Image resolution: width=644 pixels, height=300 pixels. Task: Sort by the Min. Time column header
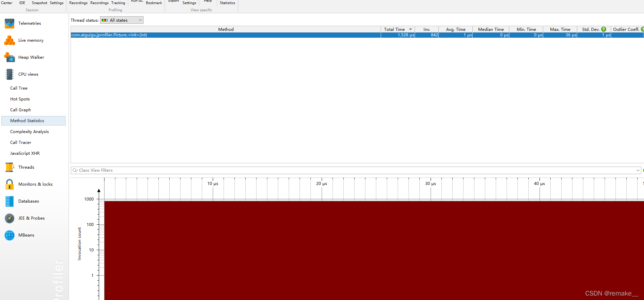(x=526, y=30)
